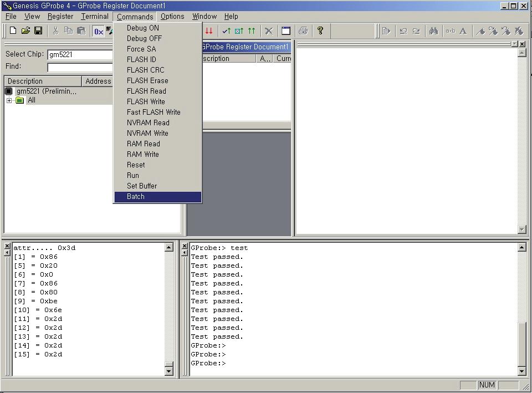Open the File menu
Screen dimensions: 532x393
[x=11, y=16]
